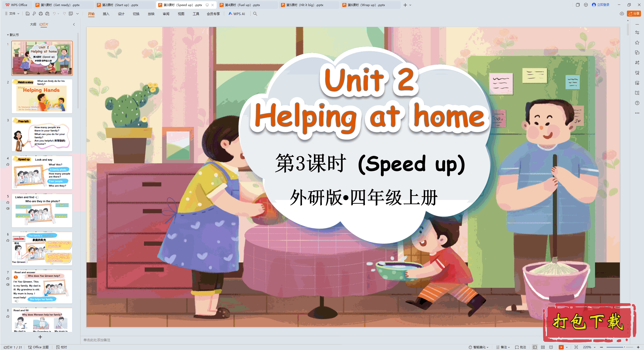The height and width of the screenshot is (350, 644).
Task: Open slideshow play options dropdown arrow
Action: pyautogui.click(x=567, y=347)
